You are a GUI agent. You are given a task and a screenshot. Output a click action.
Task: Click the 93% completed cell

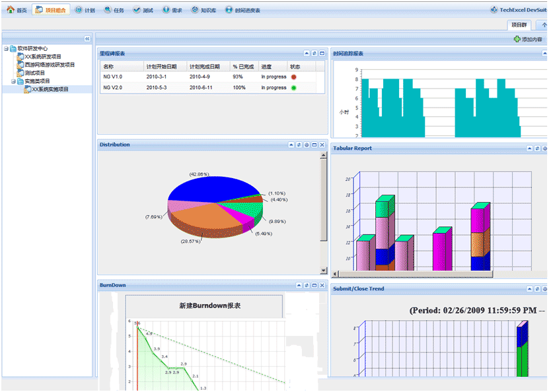pyautogui.click(x=237, y=77)
